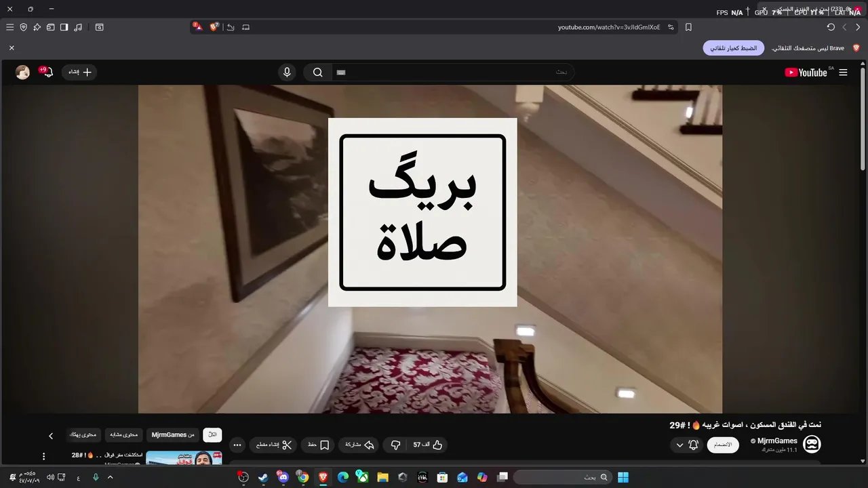Open Xbox app on taskbar
This screenshot has height=488, width=868.
(x=363, y=477)
